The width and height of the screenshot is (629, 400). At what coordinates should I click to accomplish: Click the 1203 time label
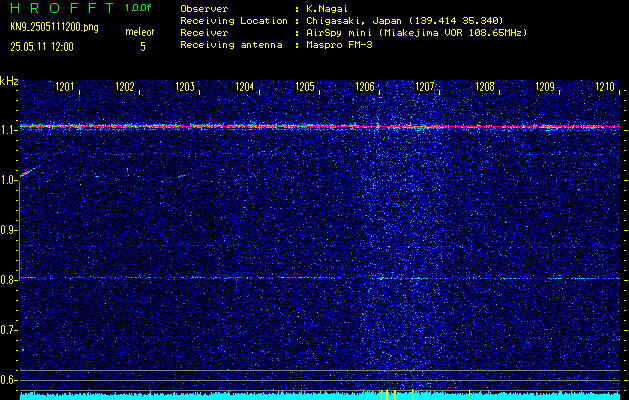[x=185, y=87]
